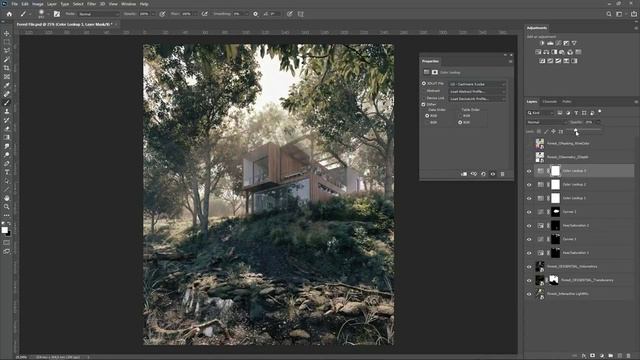Add Color Lookup adjustment from Adjustments panel
The width and height of the screenshot is (640, 360).
tap(578, 52)
